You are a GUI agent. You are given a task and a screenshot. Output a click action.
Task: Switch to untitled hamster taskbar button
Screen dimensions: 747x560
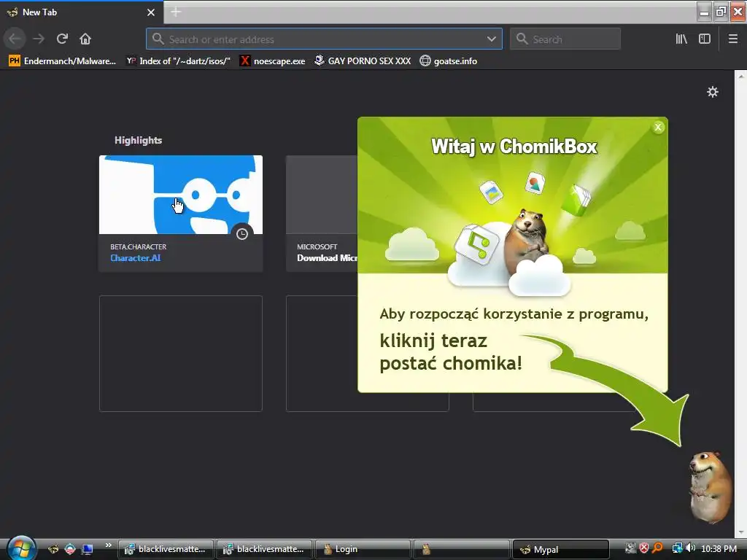coord(461,549)
